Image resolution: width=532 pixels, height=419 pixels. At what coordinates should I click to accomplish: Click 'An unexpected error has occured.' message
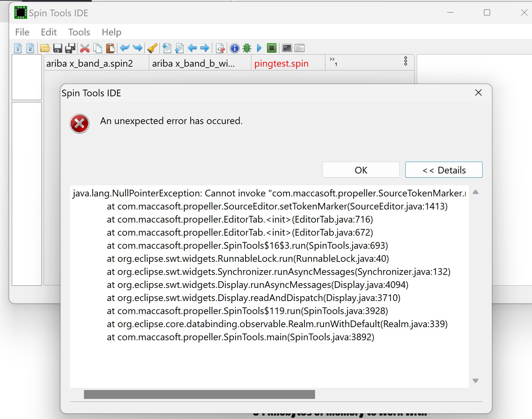171,121
